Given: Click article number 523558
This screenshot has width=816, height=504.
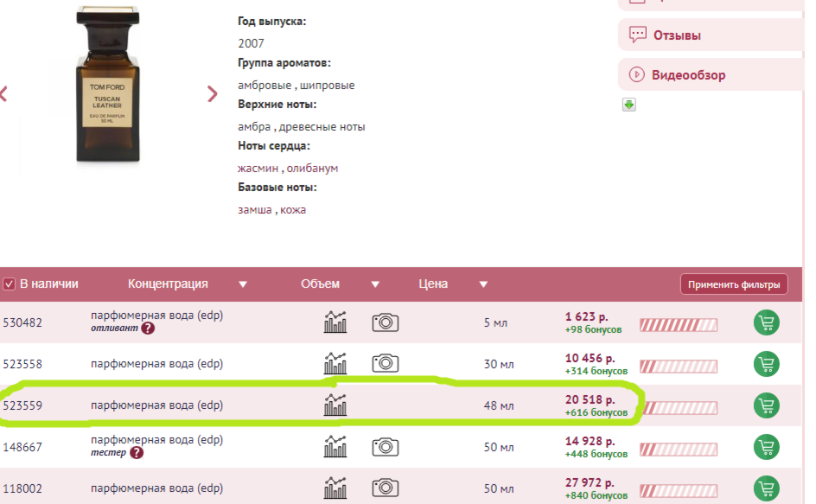Looking at the screenshot, I should [22, 364].
